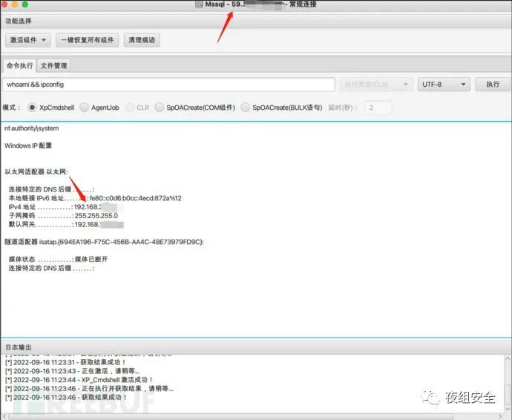Click the Mssql window title icon

click(x=198, y=5)
